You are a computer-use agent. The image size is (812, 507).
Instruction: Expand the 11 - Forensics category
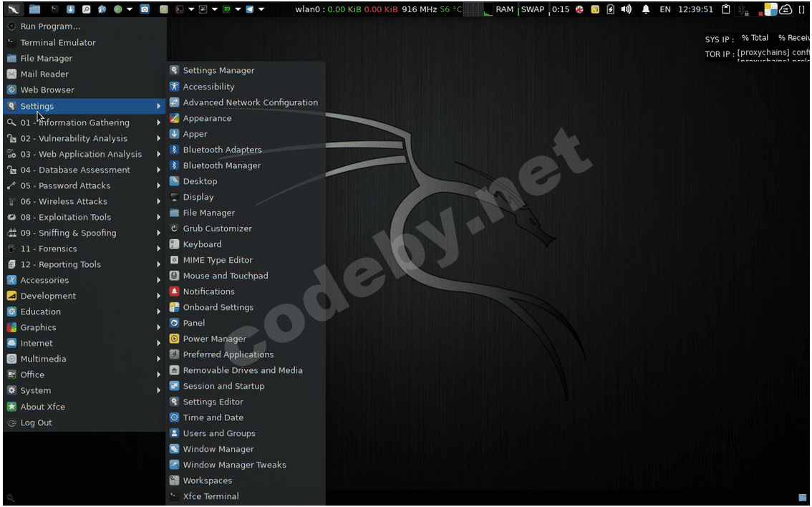click(x=84, y=248)
